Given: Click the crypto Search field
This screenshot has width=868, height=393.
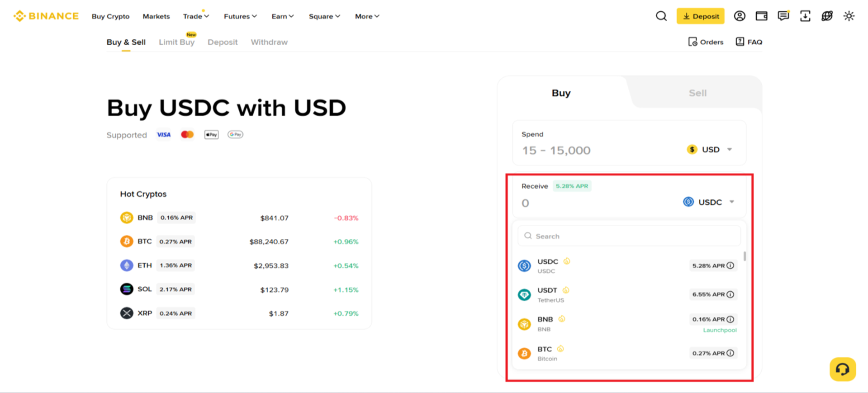Looking at the screenshot, I should tap(629, 236).
